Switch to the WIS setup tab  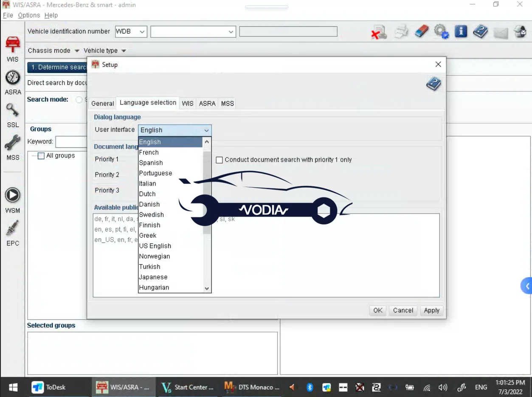coord(188,104)
